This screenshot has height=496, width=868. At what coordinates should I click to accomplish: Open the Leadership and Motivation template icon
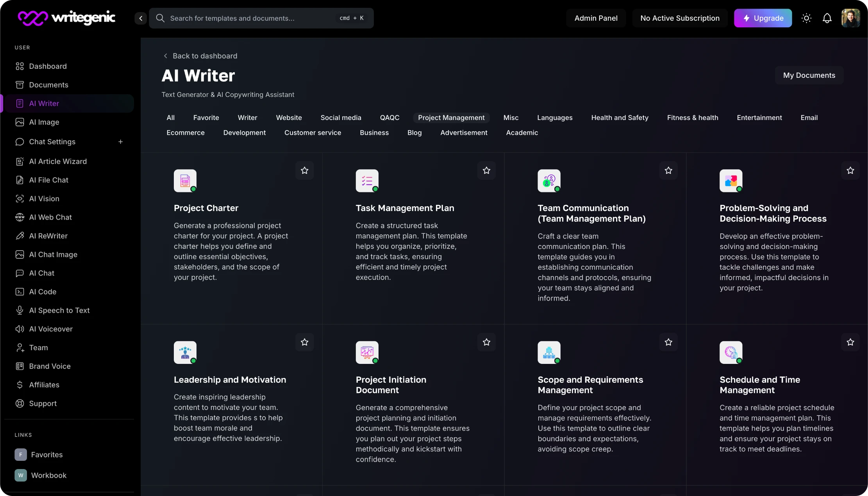tap(185, 352)
